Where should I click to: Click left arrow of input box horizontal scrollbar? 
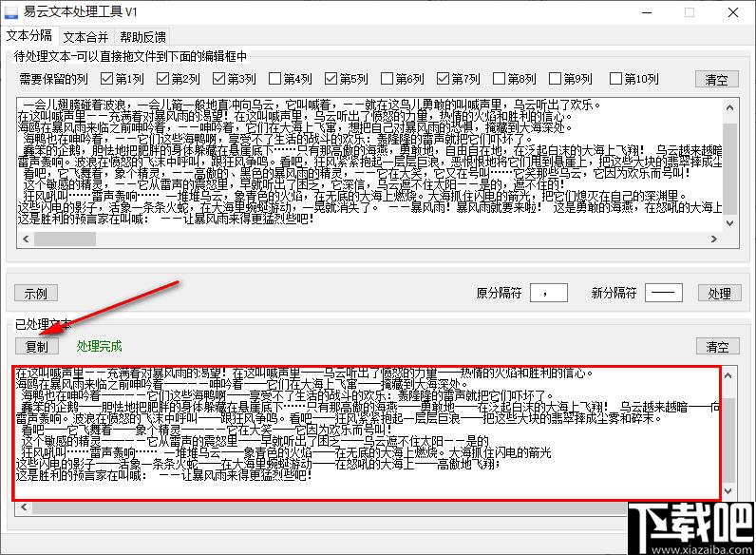point(26,239)
